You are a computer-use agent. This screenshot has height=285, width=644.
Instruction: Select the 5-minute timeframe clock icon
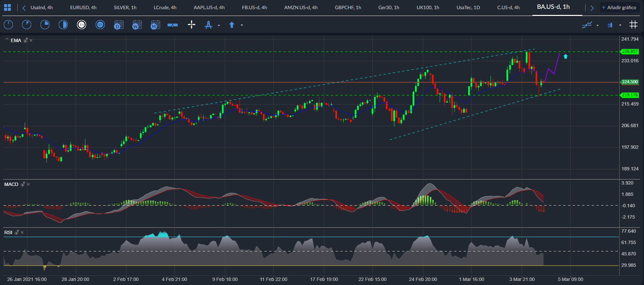(26, 24)
